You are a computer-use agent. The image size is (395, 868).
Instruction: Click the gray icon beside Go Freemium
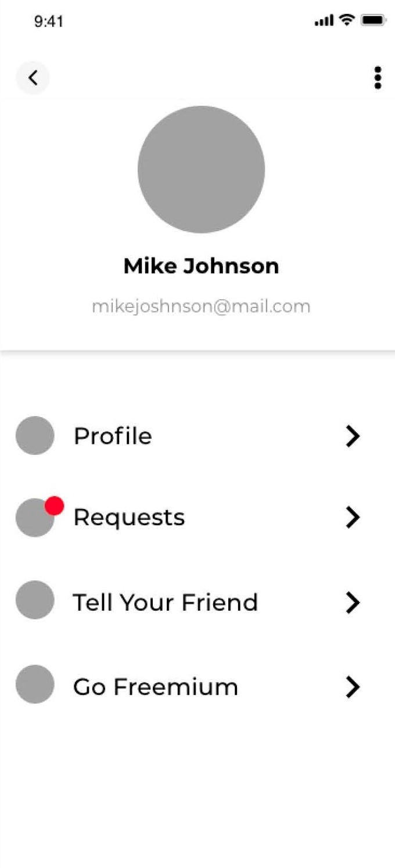pyautogui.click(x=35, y=684)
